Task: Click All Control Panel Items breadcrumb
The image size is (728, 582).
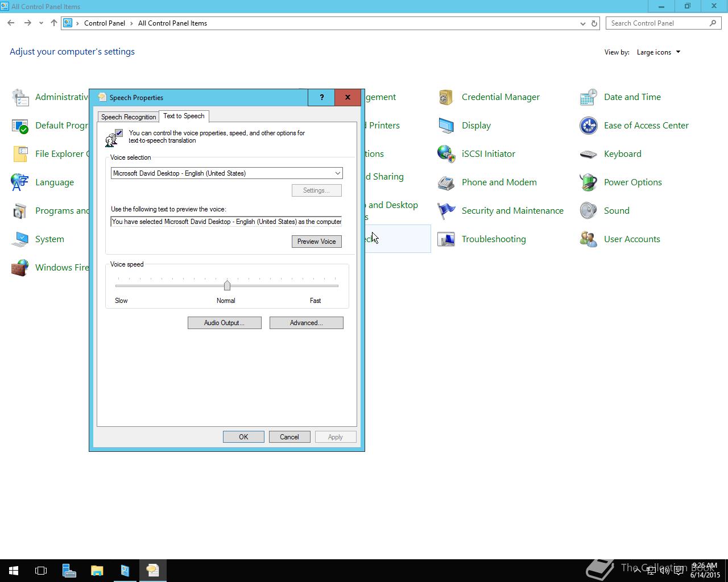Action: (x=172, y=23)
